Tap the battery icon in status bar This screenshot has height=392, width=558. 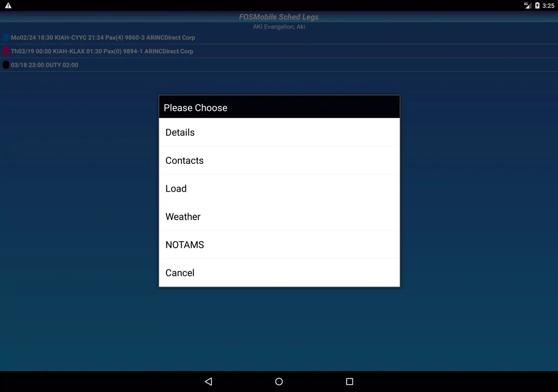(x=536, y=5)
